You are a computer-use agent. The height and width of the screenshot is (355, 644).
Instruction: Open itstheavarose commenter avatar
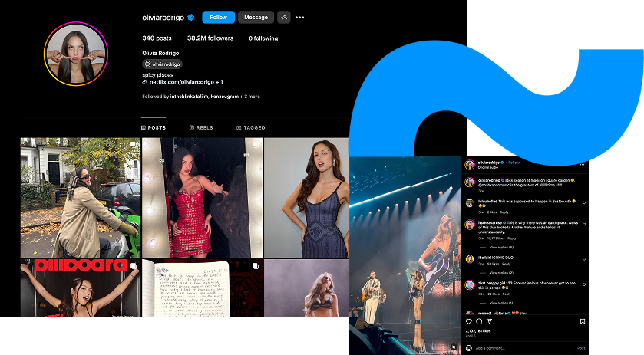[470, 225]
